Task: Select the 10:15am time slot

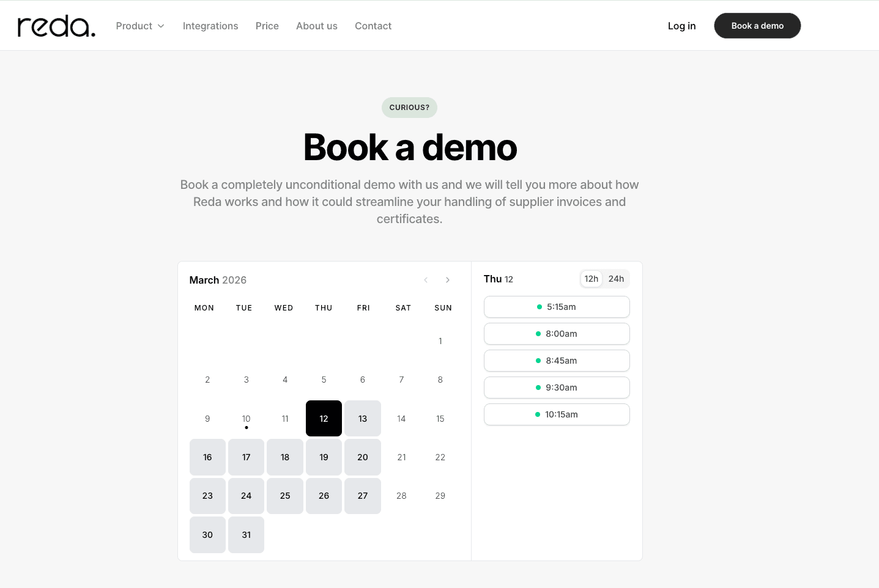Action: pos(557,414)
